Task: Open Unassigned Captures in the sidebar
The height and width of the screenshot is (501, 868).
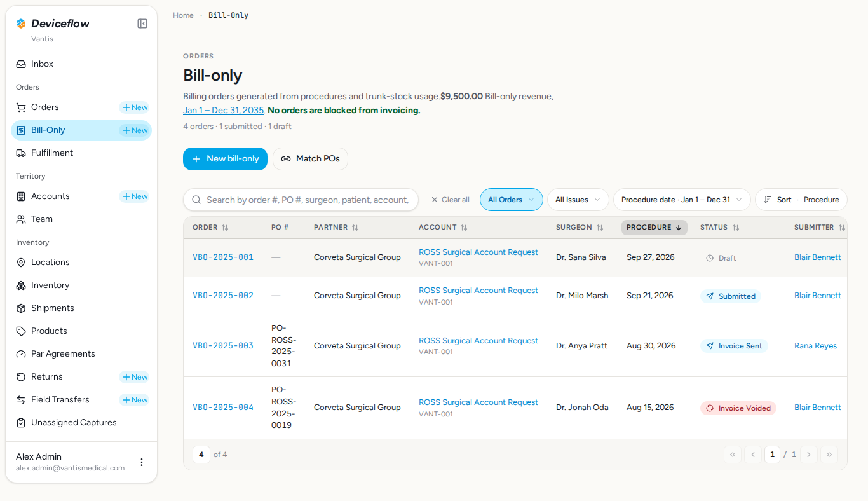Action: [81, 423]
